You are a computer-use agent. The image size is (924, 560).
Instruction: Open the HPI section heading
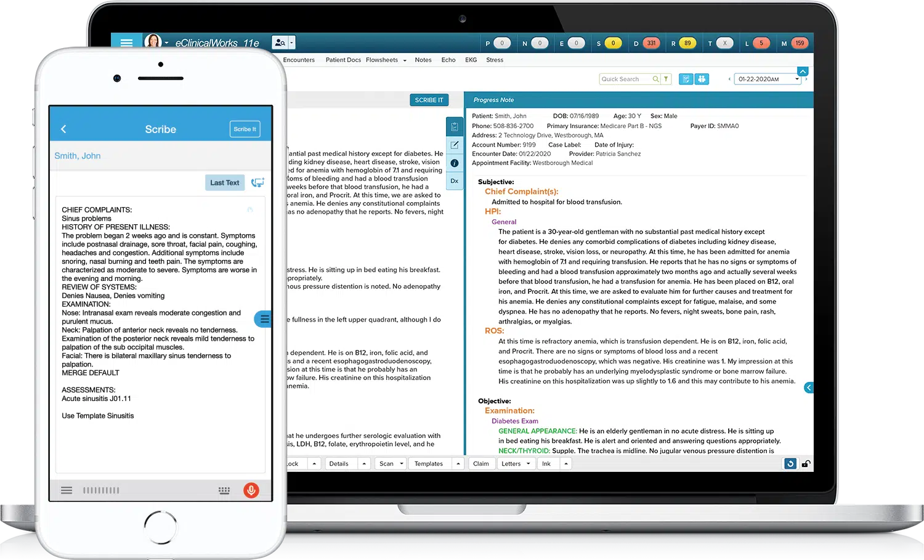(493, 211)
